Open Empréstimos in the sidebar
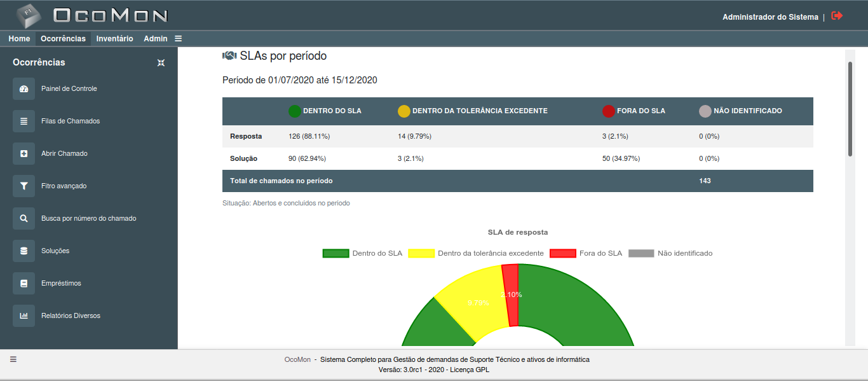 tap(61, 283)
